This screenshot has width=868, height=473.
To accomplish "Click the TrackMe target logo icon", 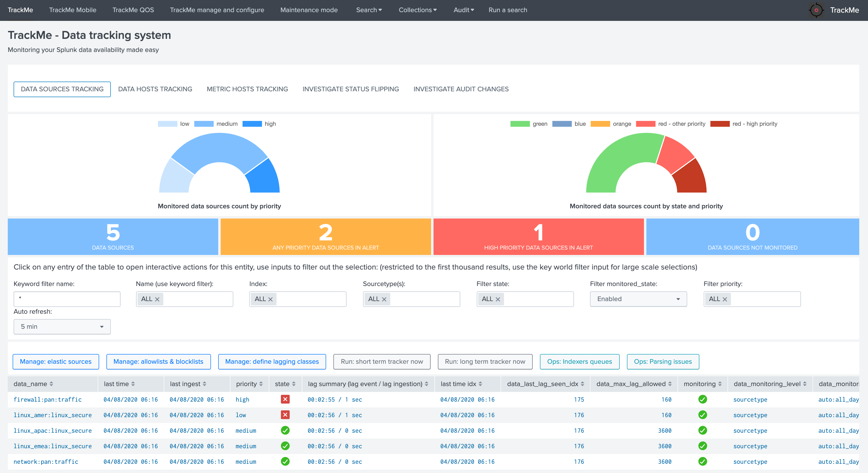I will tap(816, 10).
